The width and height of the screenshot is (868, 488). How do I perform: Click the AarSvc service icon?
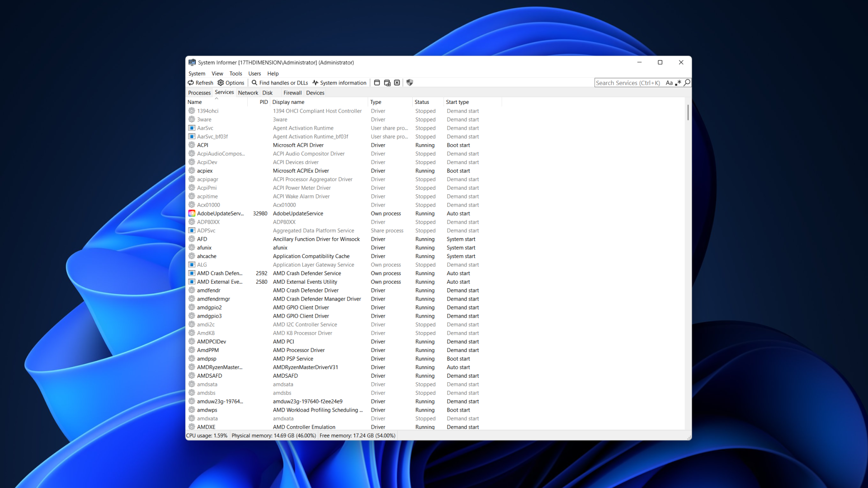click(x=192, y=128)
